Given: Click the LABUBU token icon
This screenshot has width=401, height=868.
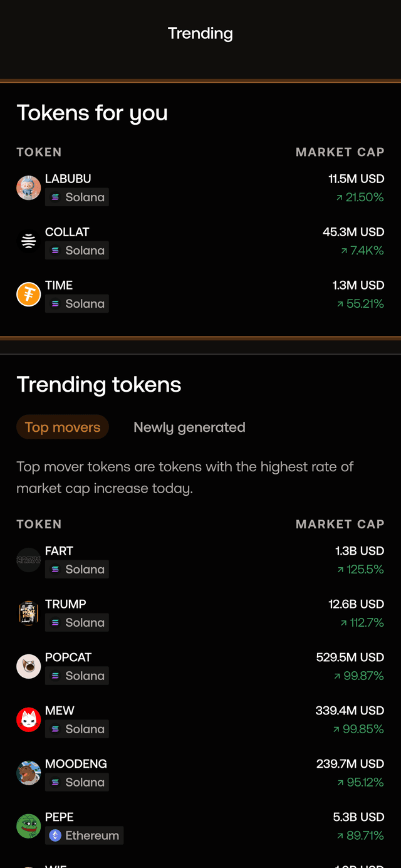Looking at the screenshot, I should click(28, 187).
